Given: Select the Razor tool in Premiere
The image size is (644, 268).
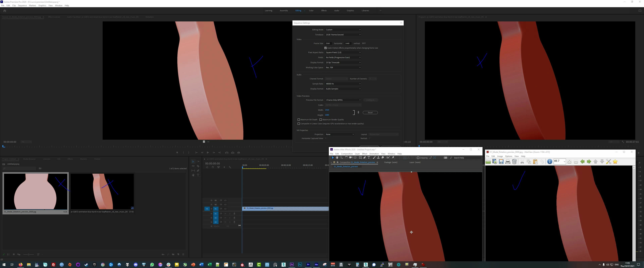Looking at the screenshot, I should pyautogui.click(x=198, y=166).
